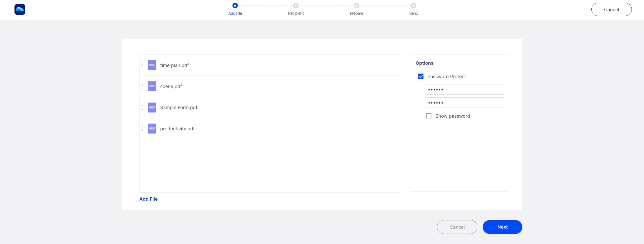Click the cloud app logo icon
Image resolution: width=644 pixels, height=244 pixels.
tap(20, 9)
